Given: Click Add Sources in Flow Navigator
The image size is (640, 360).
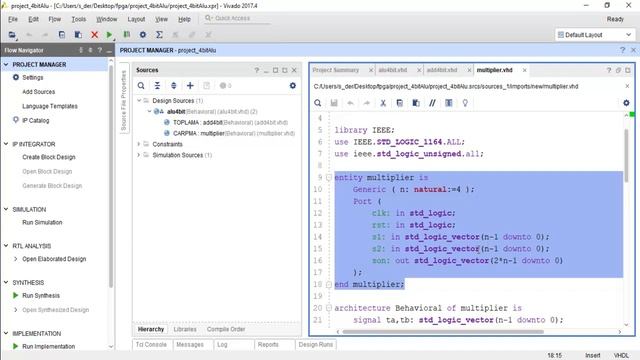Looking at the screenshot, I should click(x=38, y=92).
